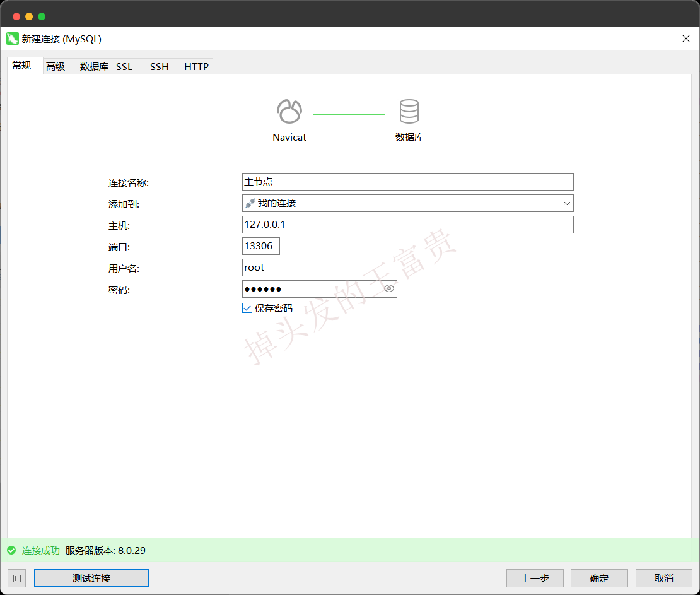Cancel with the 取消 button
Screen dimensions: 700x595
point(664,579)
